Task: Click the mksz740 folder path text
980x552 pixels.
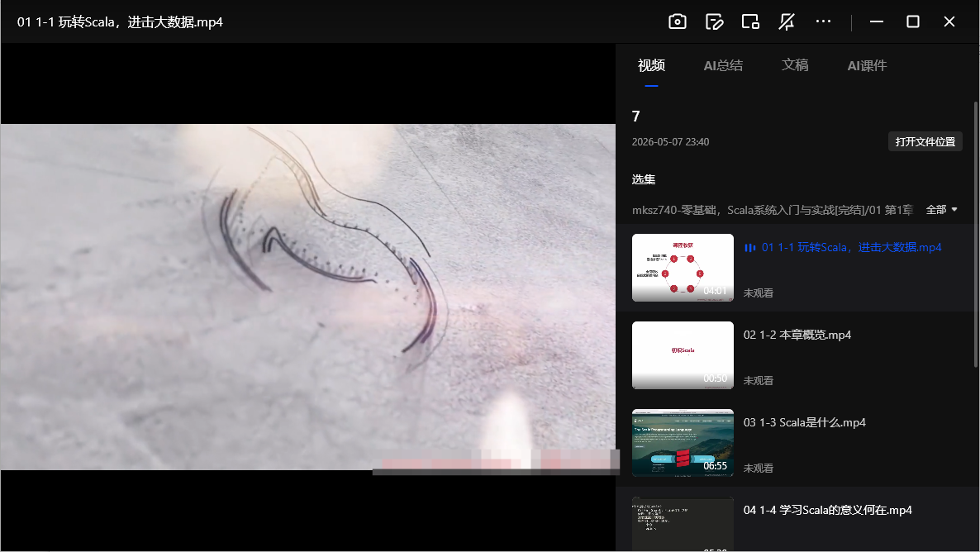Action: (x=773, y=209)
